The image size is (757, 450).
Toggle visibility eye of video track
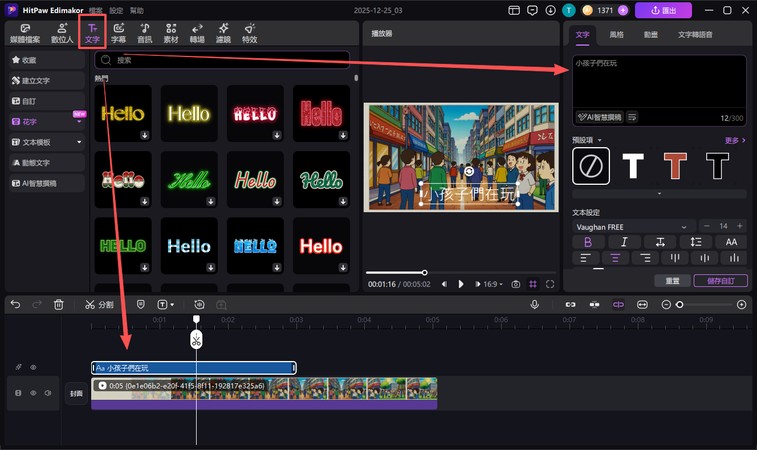click(x=33, y=393)
